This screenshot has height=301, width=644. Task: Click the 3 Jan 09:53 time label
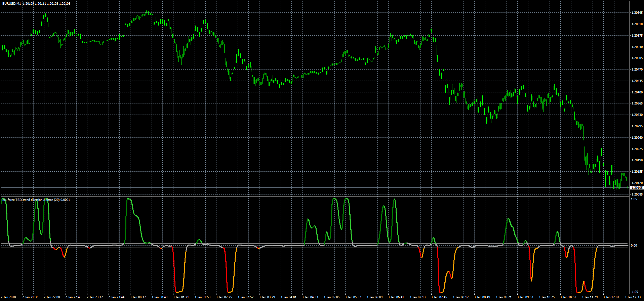coord(525,297)
